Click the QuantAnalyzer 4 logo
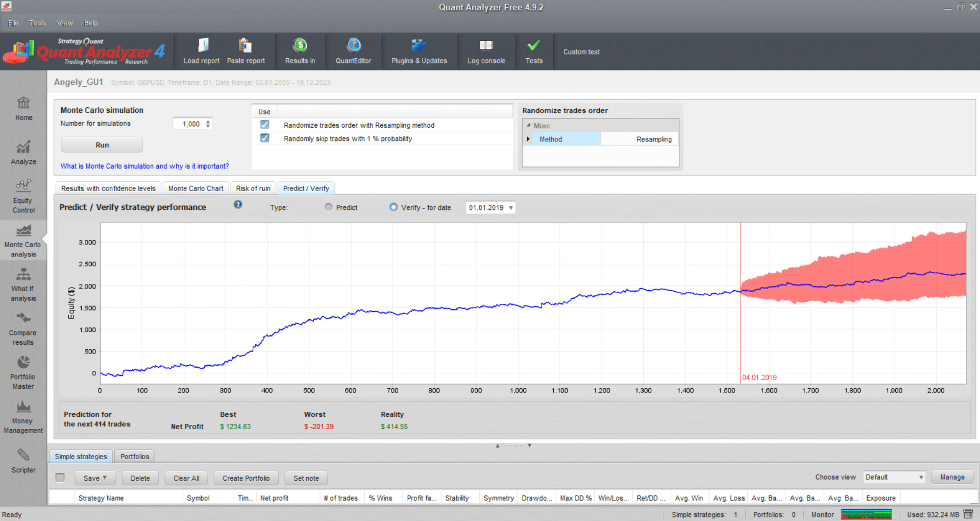Image resolution: width=980 pixels, height=521 pixels. [x=84, y=52]
